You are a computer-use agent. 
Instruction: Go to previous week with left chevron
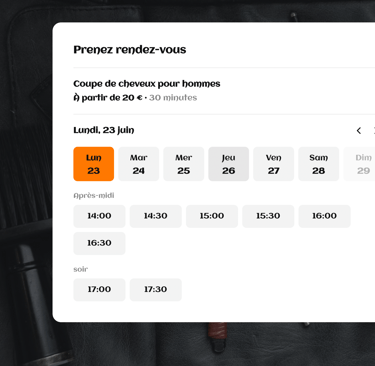359,131
